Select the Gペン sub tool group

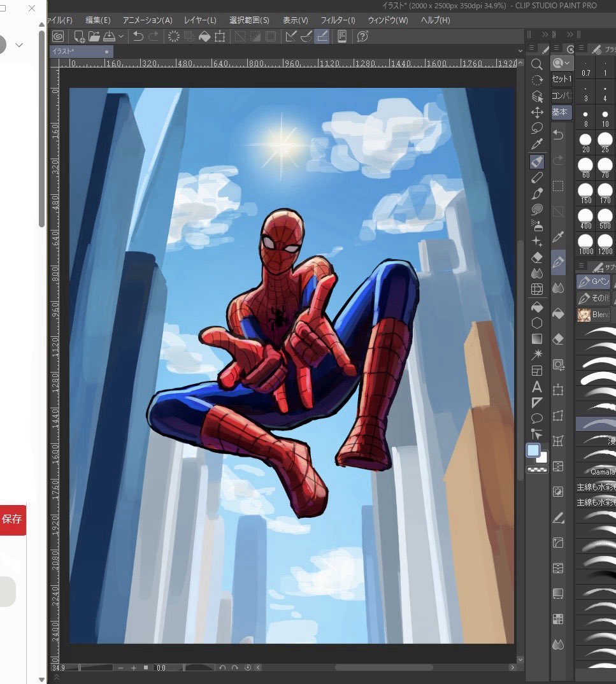(594, 281)
